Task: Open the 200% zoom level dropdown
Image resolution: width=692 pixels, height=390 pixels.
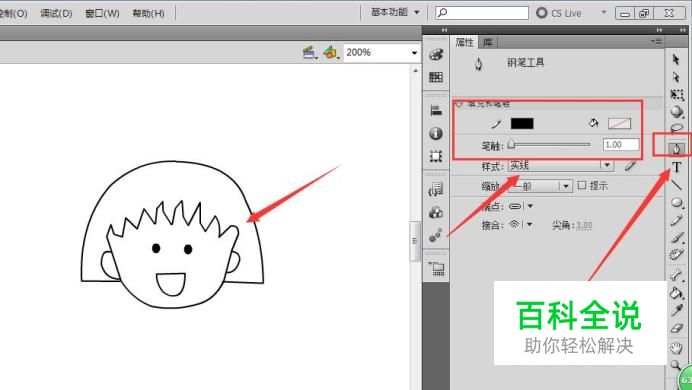Action: pos(414,53)
